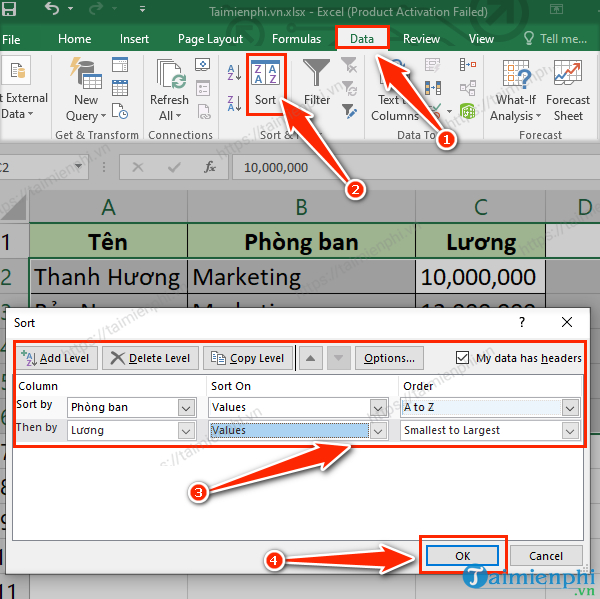Image resolution: width=600 pixels, height=599 pixels.
Task: Click the Insert Function fx icon
Action: tap(210, 167)
